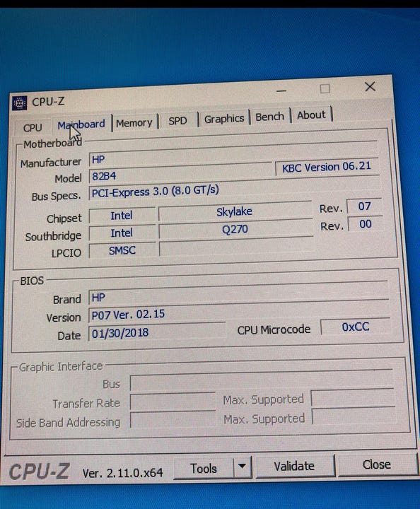Switch to the SPD tab
This screenshot has width=420, height=509.
[x=177, y=121]
